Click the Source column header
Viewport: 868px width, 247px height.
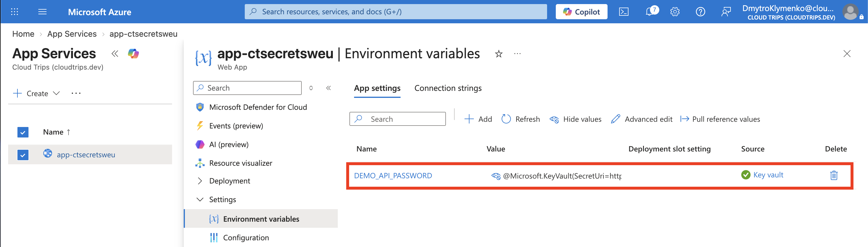coord(753,149)
